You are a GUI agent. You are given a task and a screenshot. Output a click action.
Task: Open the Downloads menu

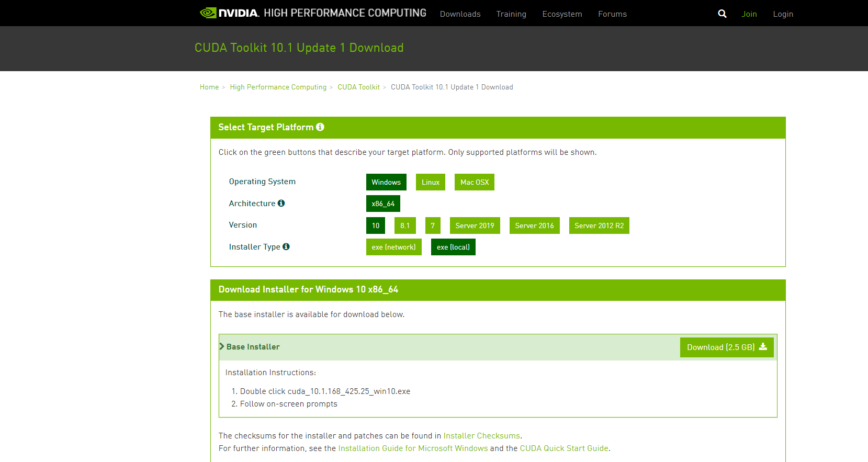point(460,14)
